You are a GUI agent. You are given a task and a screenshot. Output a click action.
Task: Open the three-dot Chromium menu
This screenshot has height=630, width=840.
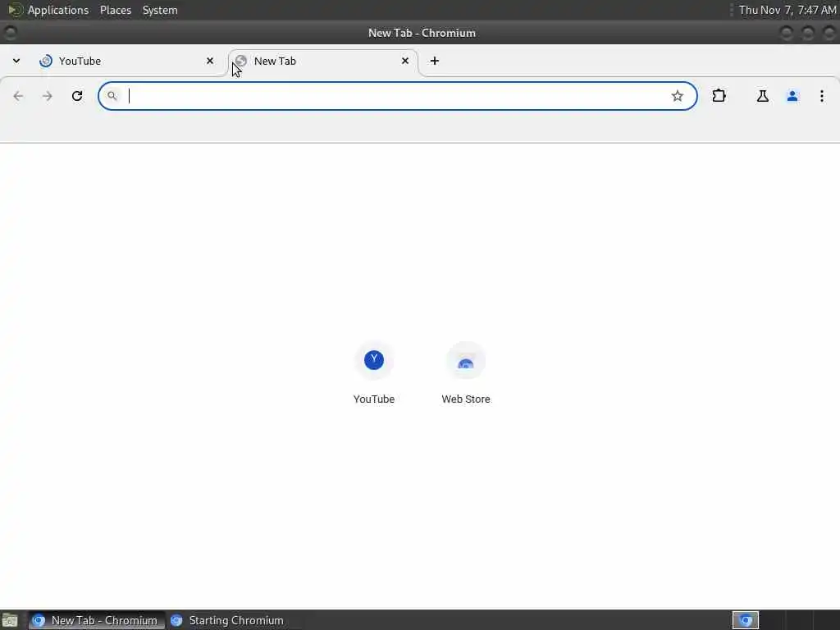tap(821, 96)
